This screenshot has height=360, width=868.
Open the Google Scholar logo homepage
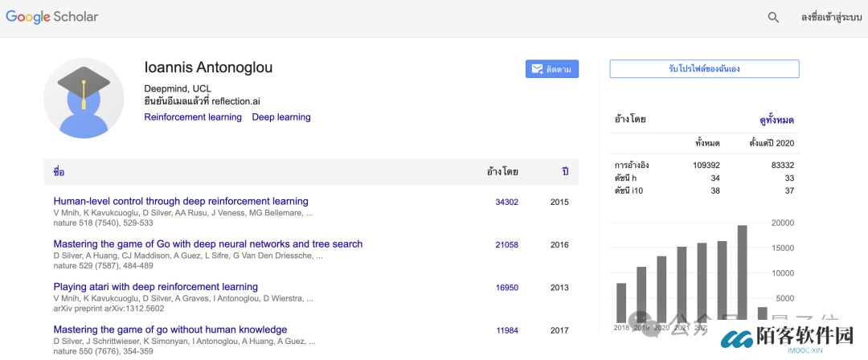(x=52, y=17)
